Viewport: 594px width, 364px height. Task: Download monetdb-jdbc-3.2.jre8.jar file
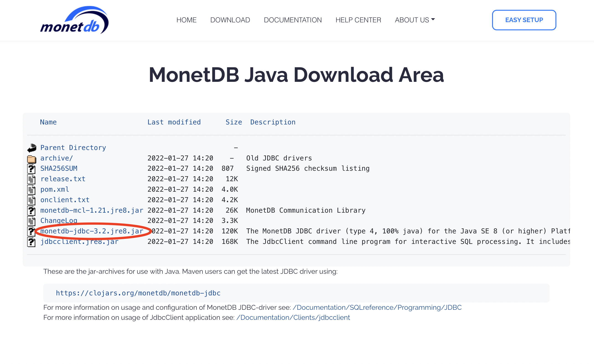pyautogui.click(x=92, y=231)
